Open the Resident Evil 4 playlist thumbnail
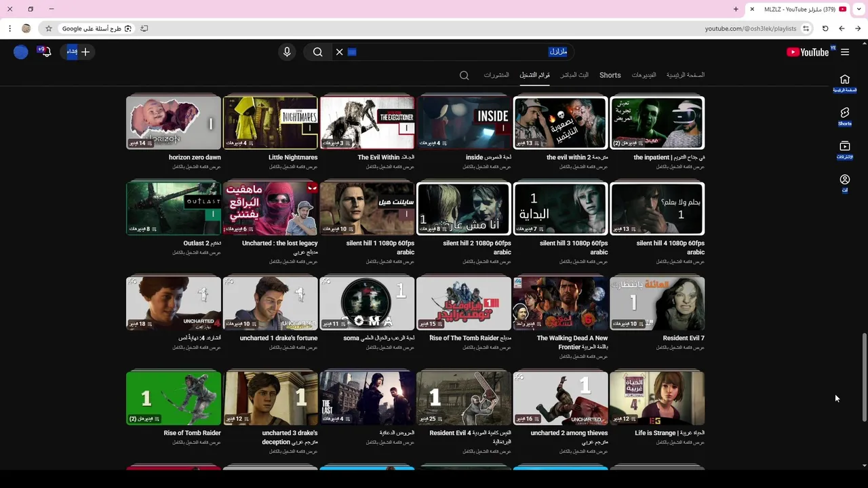868x488 pixels. (464, 398)
